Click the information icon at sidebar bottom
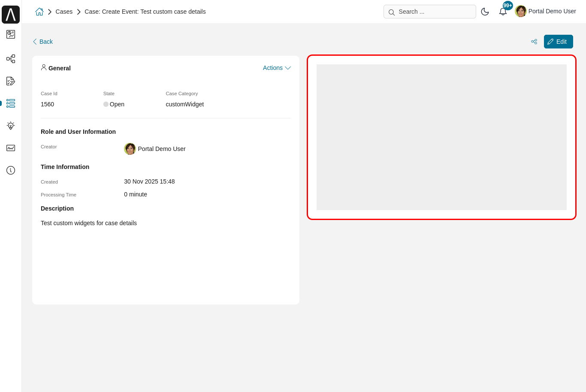 [x=10, y=170]
